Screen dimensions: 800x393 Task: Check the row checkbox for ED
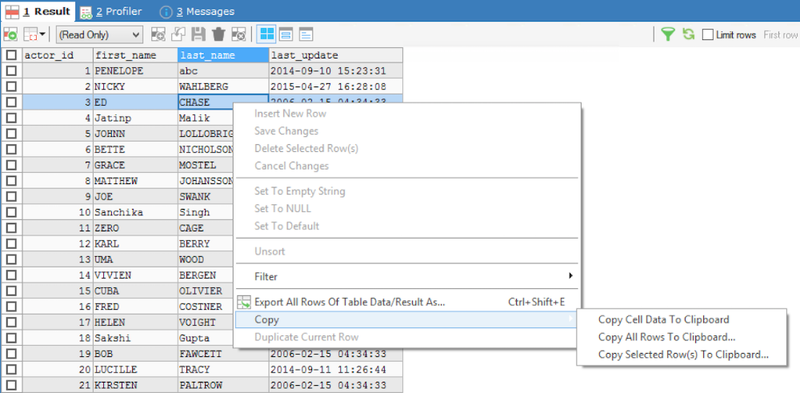[11, 103]
